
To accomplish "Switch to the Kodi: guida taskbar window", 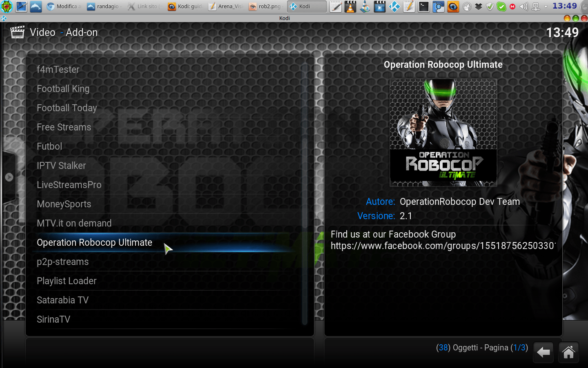I will [185, 7].
